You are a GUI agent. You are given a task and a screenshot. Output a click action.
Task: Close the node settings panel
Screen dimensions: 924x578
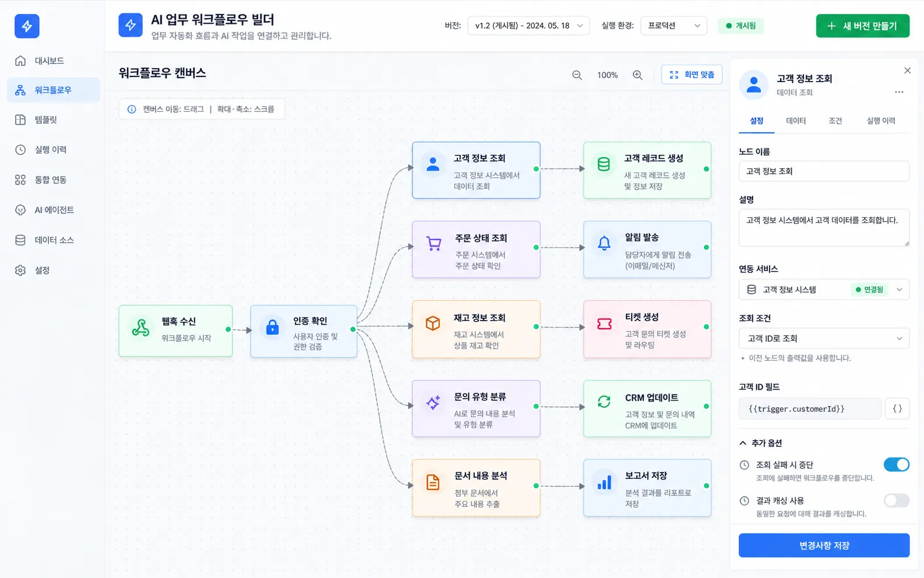pos(907,71)
